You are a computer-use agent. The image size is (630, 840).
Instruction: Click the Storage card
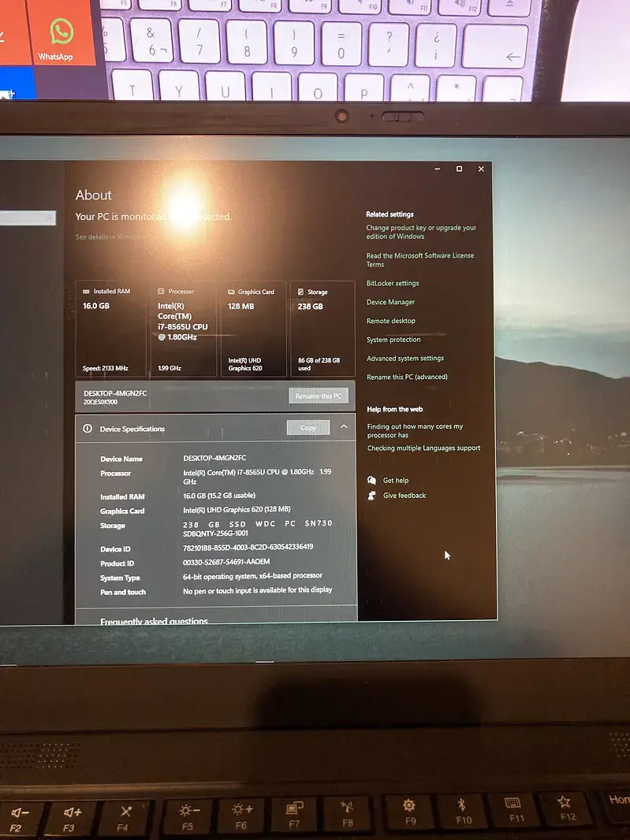point(322,329)
